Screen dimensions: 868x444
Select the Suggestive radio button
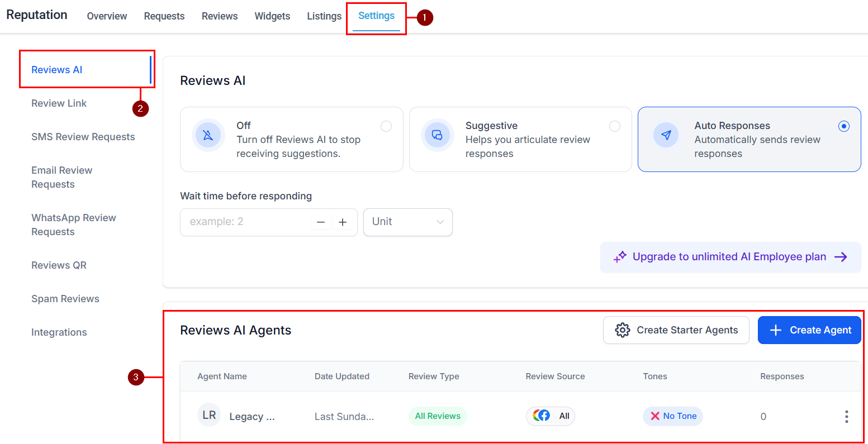(x=615, y=126)
